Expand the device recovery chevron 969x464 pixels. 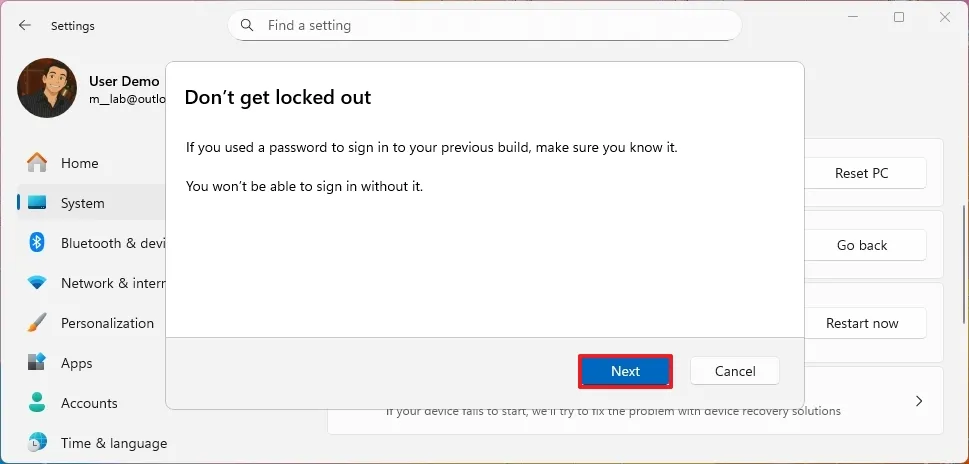[x=918, y=401]
